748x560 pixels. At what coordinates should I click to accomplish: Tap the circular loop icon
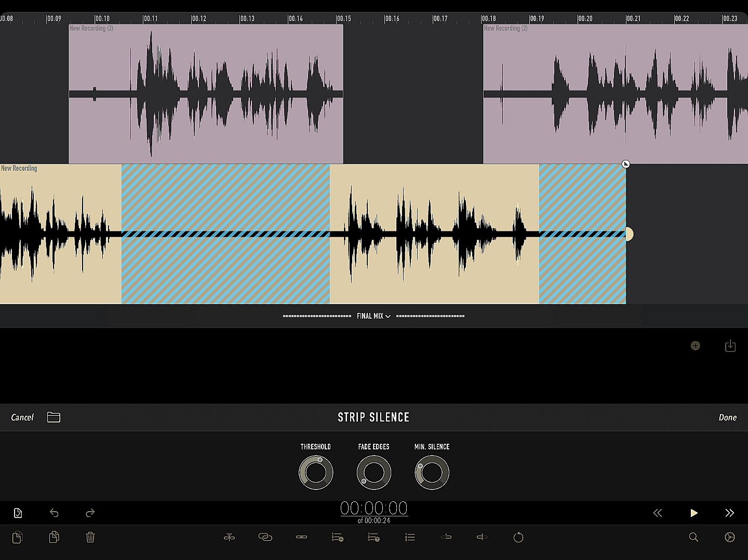(x=518, y=537)
